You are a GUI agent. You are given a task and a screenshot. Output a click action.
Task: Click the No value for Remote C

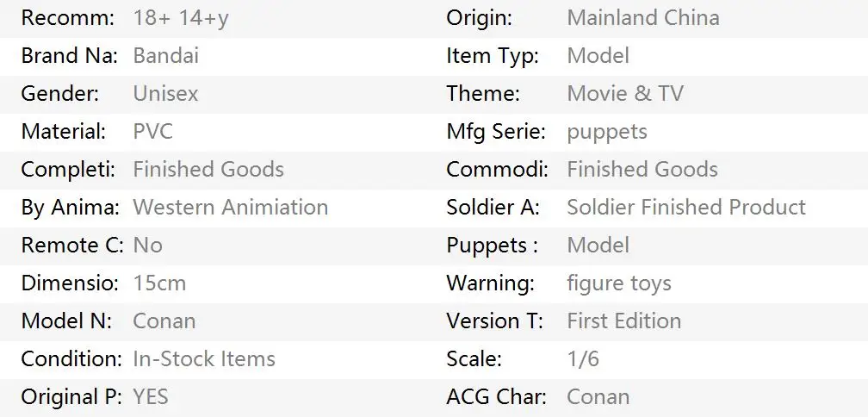tap(148, 246)
